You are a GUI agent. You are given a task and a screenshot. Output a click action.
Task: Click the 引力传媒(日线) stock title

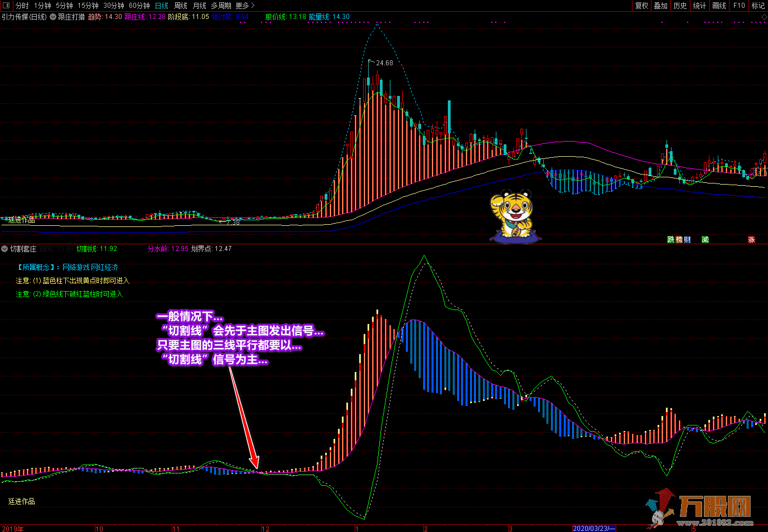[x=24, y=17]
